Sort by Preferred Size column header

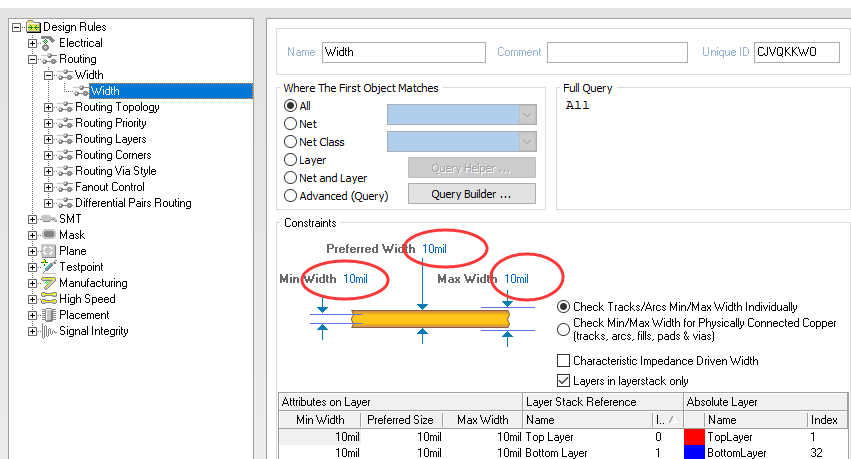click(401, 420)
